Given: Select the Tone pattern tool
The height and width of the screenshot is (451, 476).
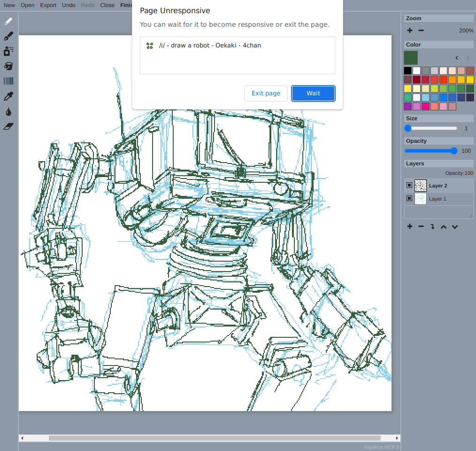Looking at the screenshot, I should (x=8, y=81).
